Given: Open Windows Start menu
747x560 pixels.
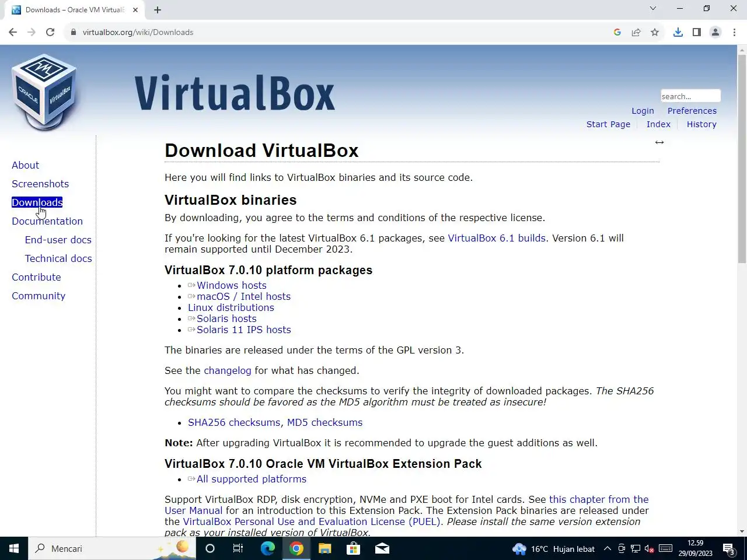Looking at the screenshot, I should 14,548.
